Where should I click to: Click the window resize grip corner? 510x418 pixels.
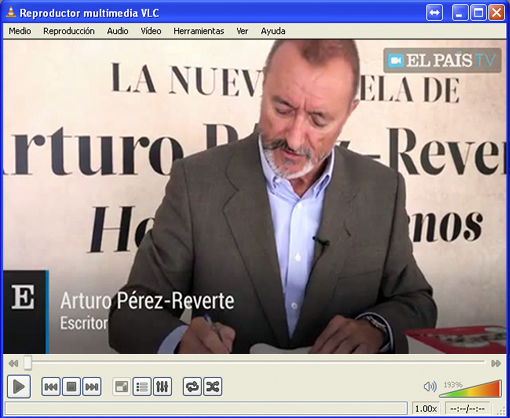click(x=501, y=411)
